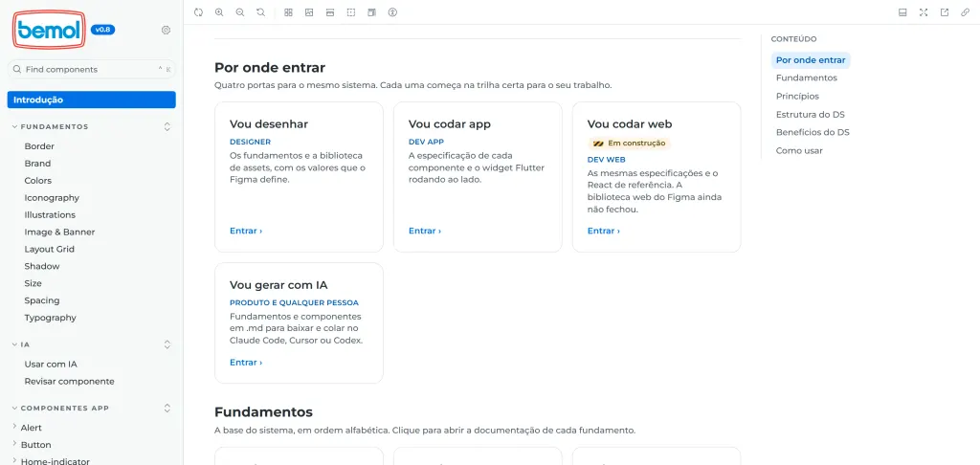980x465 pixels.
Task: Copy the link with chain icon
Action: point(965,11)
